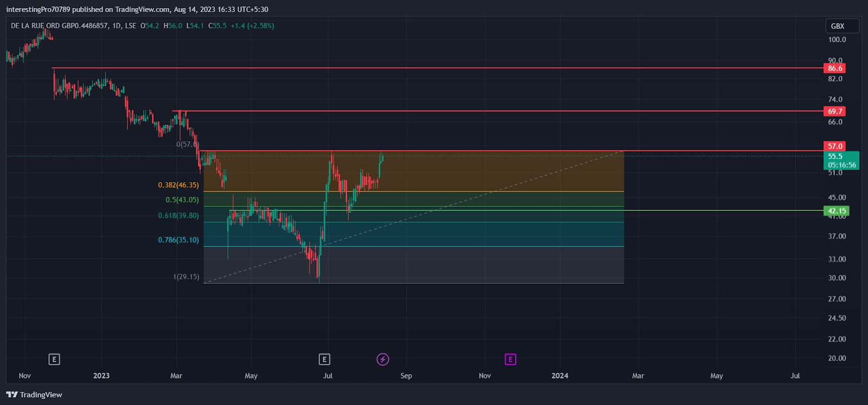Click the earnings E icon near Nov 2022
Viewport: 868px width, 405px height.
click(x=54, y=359)
